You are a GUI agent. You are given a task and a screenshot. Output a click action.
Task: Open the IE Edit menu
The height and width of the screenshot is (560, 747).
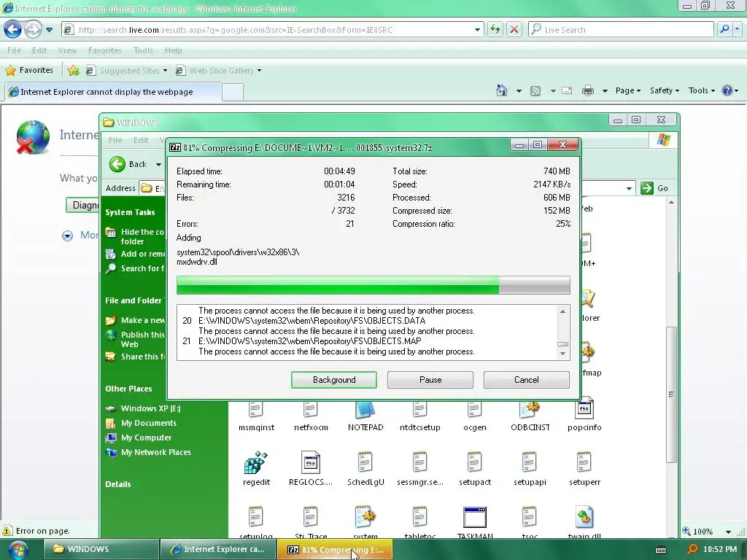click(39, 50)
